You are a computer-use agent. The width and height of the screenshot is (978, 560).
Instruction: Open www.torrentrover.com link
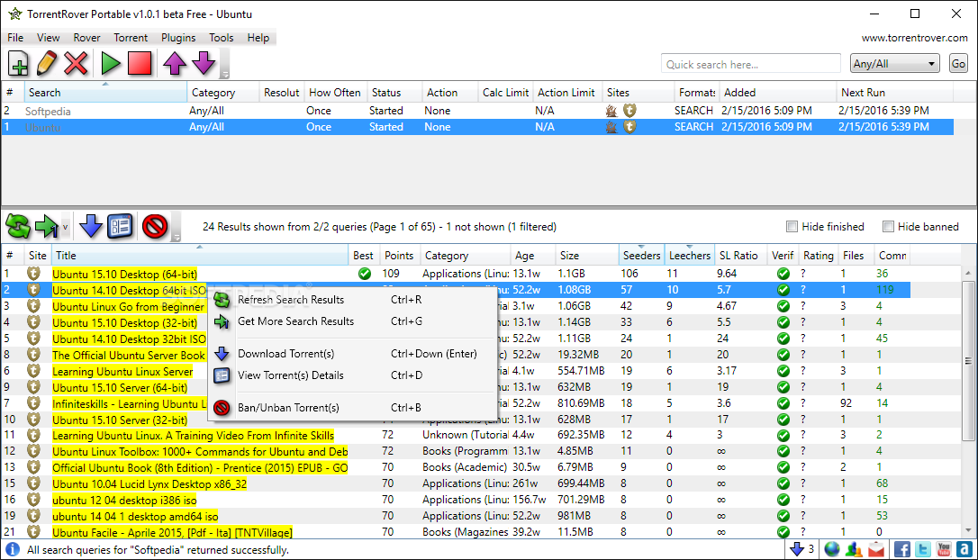tap(914, 38)
